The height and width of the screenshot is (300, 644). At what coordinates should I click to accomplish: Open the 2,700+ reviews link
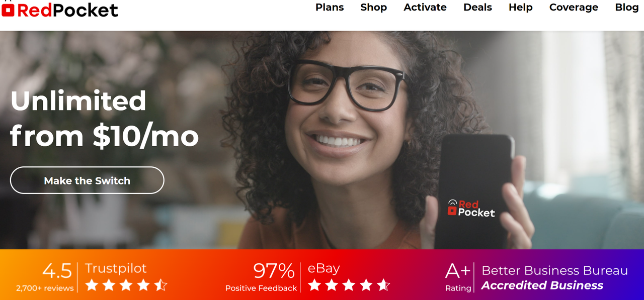pos(45,288)
